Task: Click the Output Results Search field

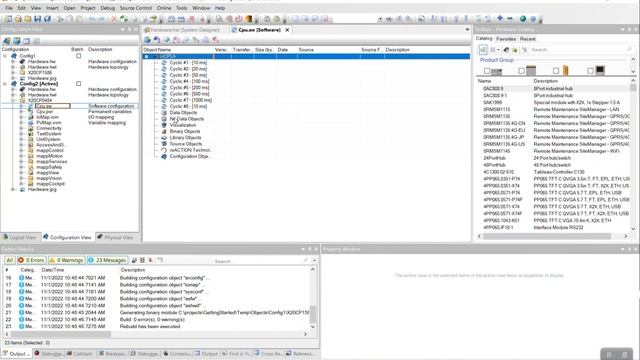Action: 261,261
